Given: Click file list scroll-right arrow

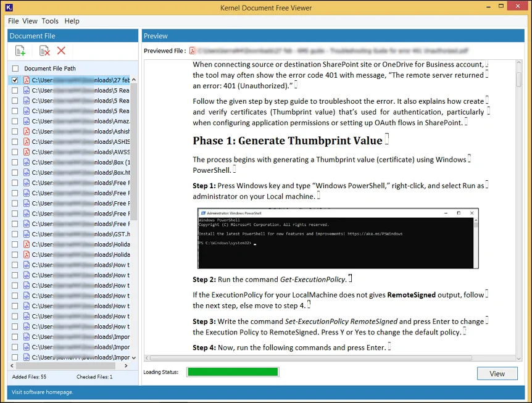Looking at the screenshot, I should (126, 366).
